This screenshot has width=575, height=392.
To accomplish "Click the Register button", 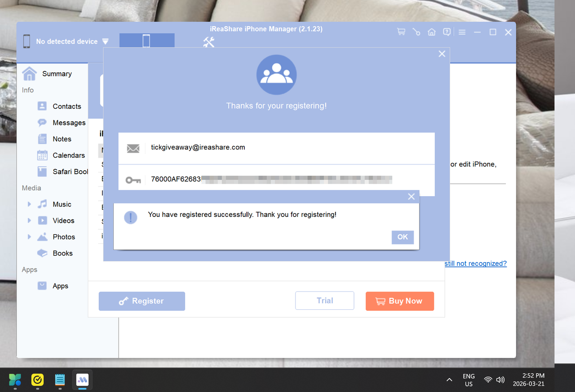I will click(142, 301).
